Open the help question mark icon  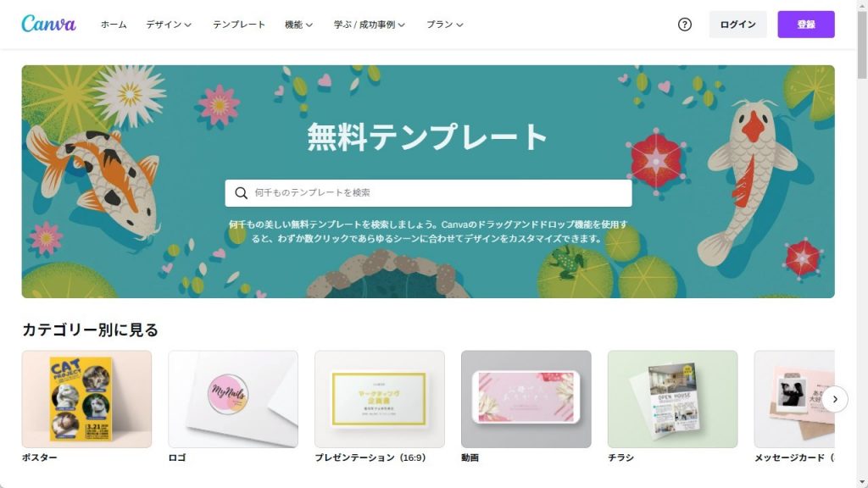pyautogui.click(x=685, y=25)
